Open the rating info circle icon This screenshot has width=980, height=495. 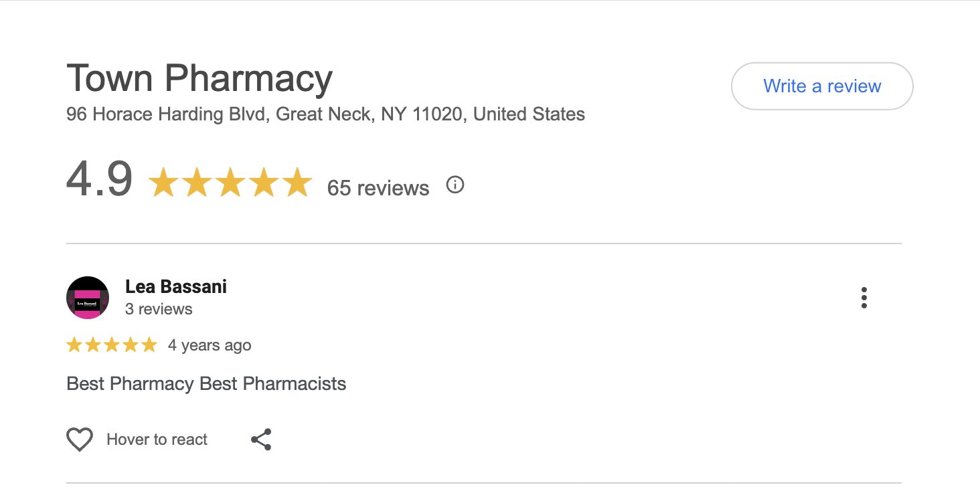[455, 185]
